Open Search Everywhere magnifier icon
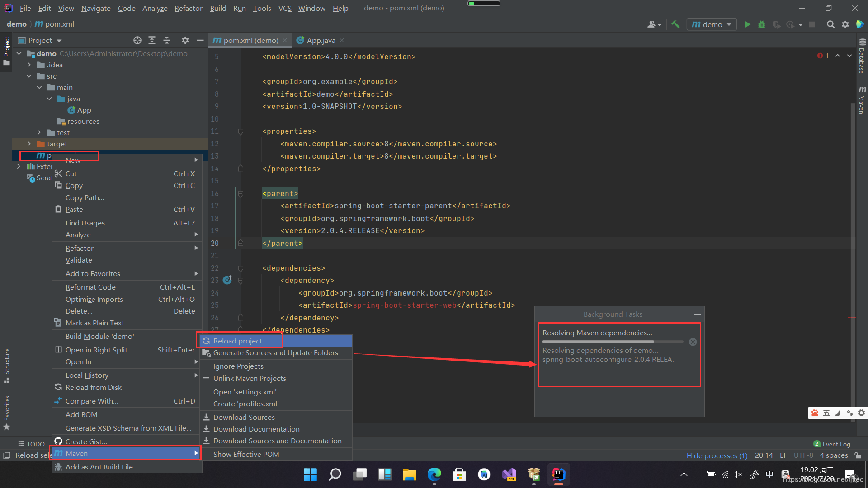Viewport: 868px width, 488px height. click(830, 24)
